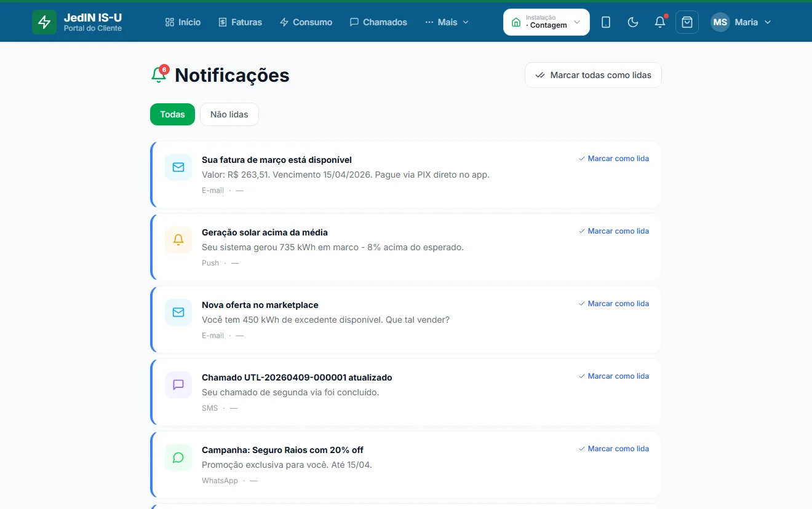Click text 'Seu chamado de segunda via foi concluído.'
Image resolution: width=812 pixels, height=509 pixels.
point(290,392)
